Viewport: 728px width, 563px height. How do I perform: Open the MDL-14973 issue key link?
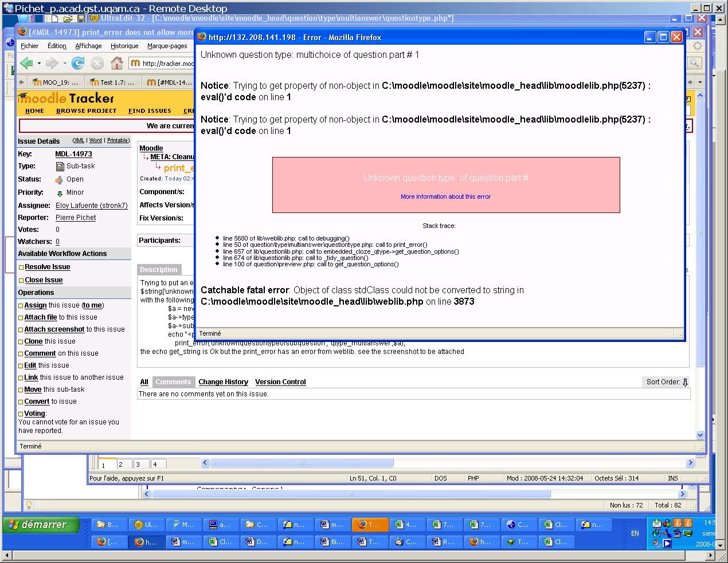[x=73, y=154]
